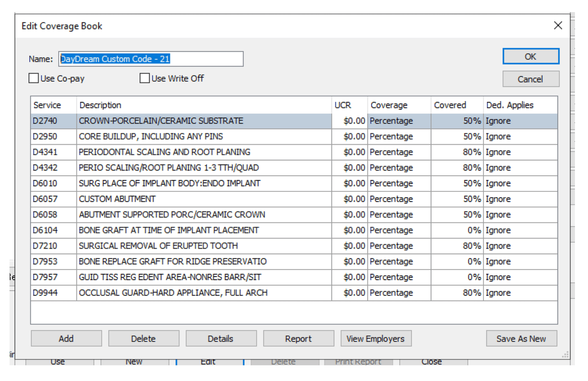This screenshot has height=381, width=588.
Task: Check the Use Co-pay checkbox
Action: (x=34, y=78)
